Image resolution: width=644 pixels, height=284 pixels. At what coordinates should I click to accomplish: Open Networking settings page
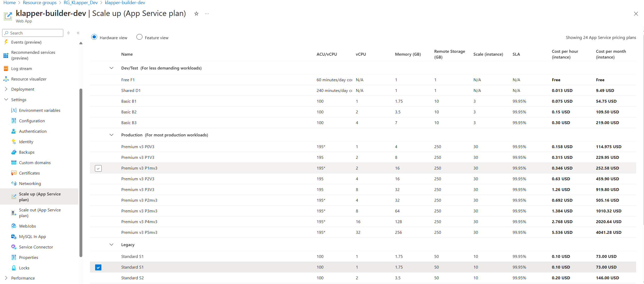[x=30, y=183]
